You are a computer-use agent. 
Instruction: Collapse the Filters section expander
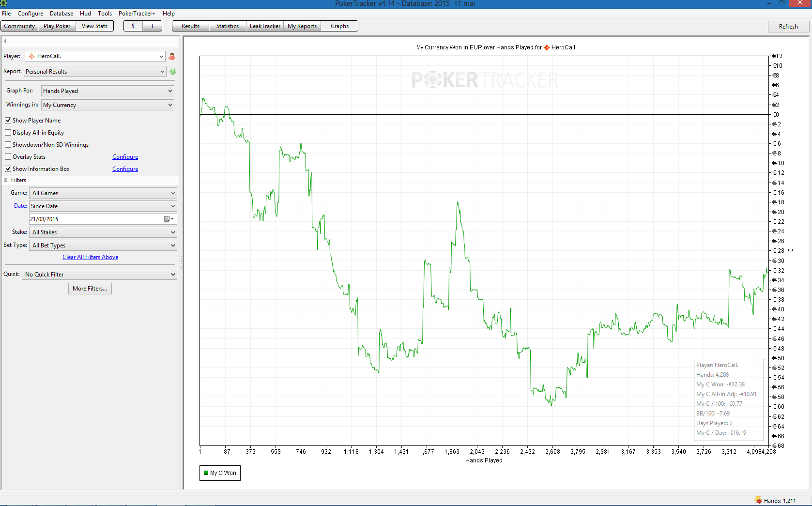point(6,180)
